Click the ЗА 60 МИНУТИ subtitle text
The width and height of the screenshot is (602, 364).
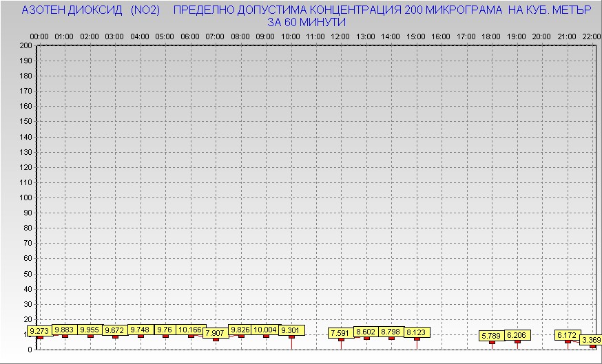pyautogui.click(x=306, y=22)
